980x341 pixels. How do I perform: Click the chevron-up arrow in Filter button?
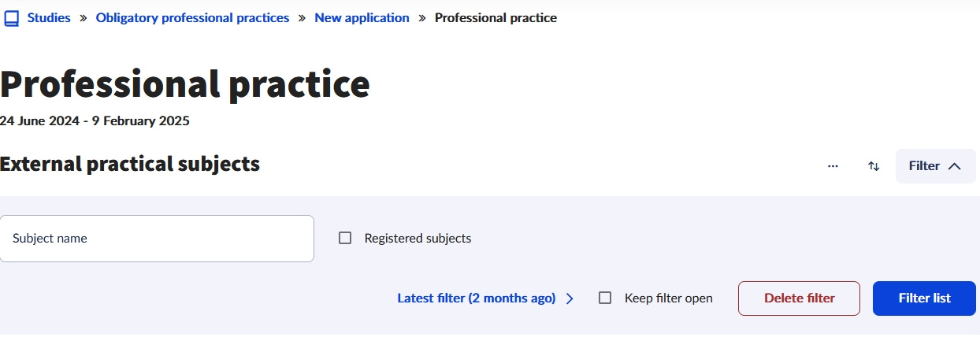point(955,166)
